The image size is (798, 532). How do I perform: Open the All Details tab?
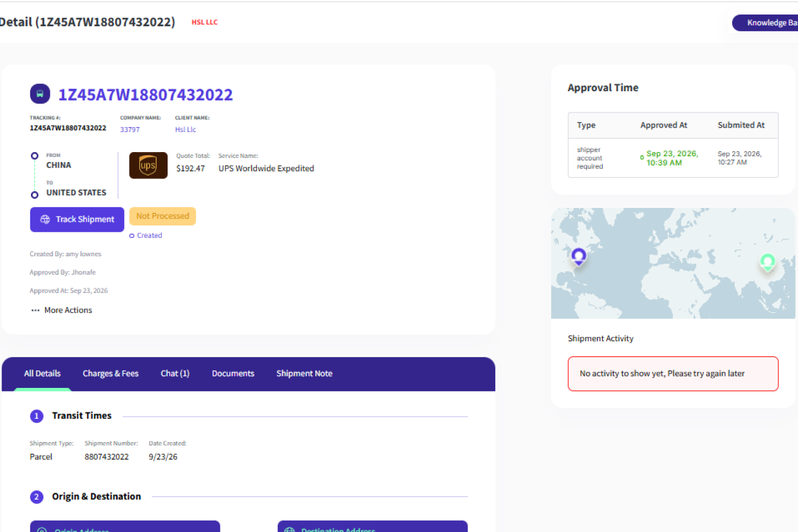42,373
